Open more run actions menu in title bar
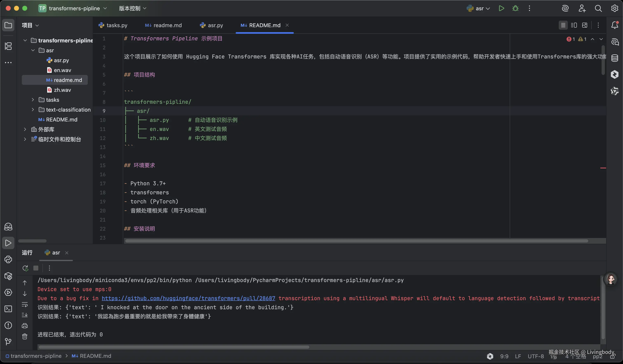This screenshot has height=364, width=623. 529,8
